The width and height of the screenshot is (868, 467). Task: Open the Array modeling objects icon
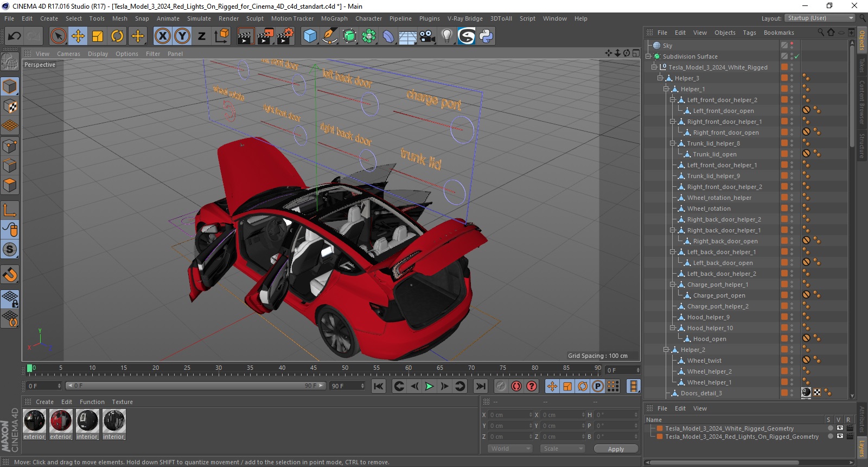point(369,36)
